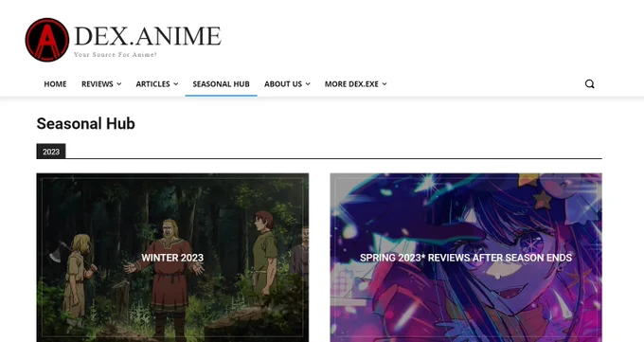Viewport: 644px width, 342px height.
Task: Click the Seasonal Hub page heading
Action: pyautogui.click(x=86, y=124)
